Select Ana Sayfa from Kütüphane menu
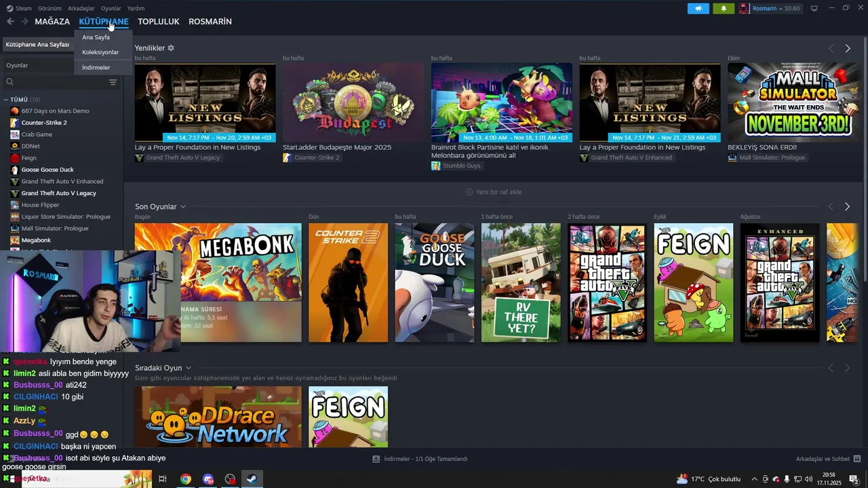Screen dimensions: 868x488 point(96,37)
